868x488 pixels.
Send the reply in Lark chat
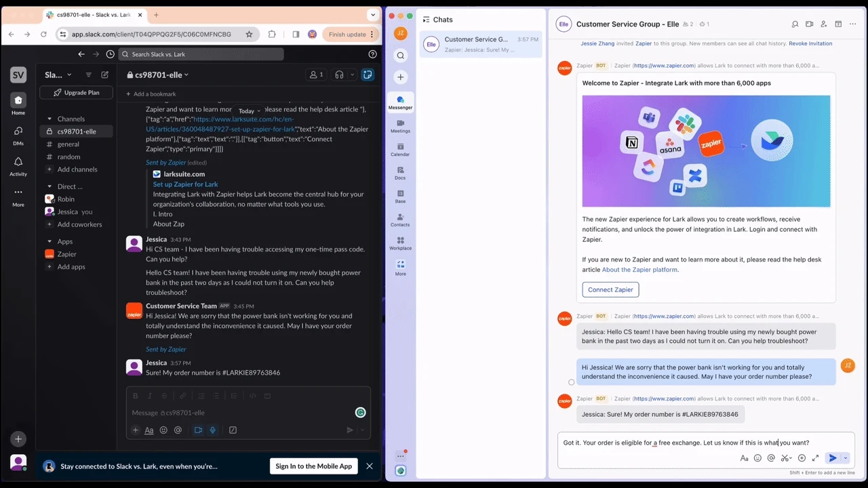click(x=833, y=458)
